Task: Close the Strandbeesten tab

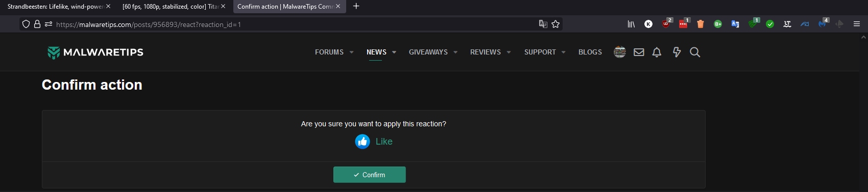Action: (108, 6)
